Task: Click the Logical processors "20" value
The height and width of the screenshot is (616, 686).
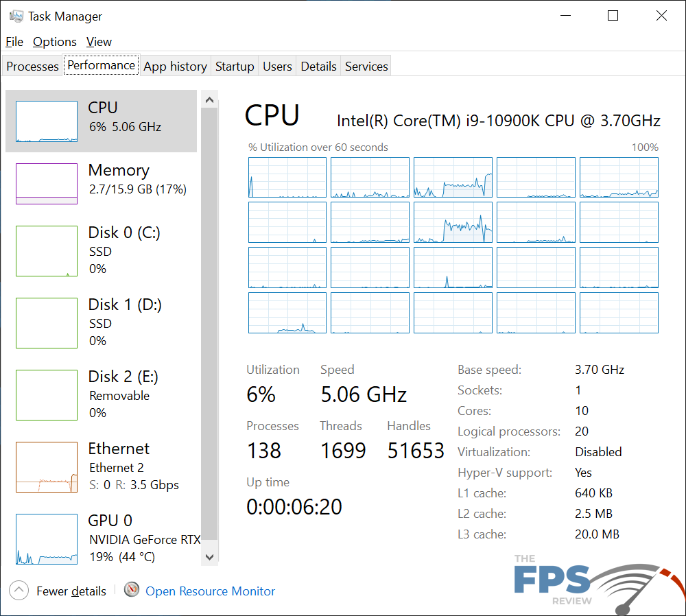Action: [x=582, y=431]
